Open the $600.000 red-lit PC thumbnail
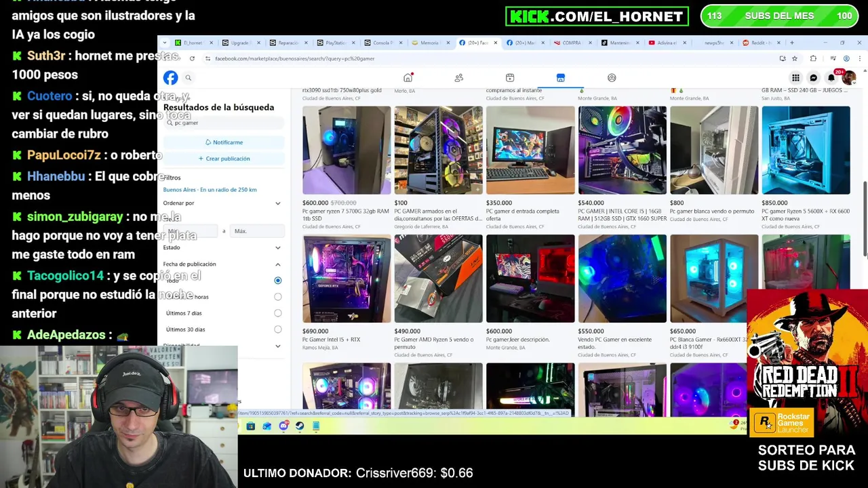Image resolution: width=868 pixels, height=488 pixels. (530, 279)
